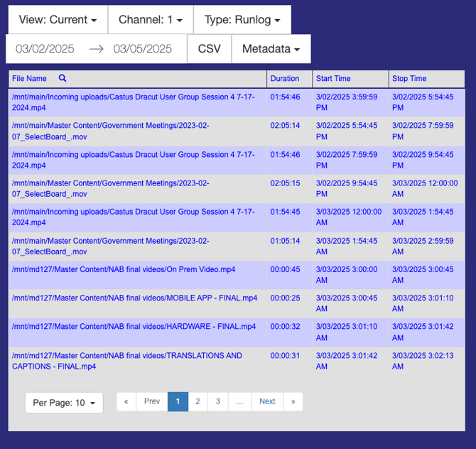Go to the first page with « button

coord(126,401)
